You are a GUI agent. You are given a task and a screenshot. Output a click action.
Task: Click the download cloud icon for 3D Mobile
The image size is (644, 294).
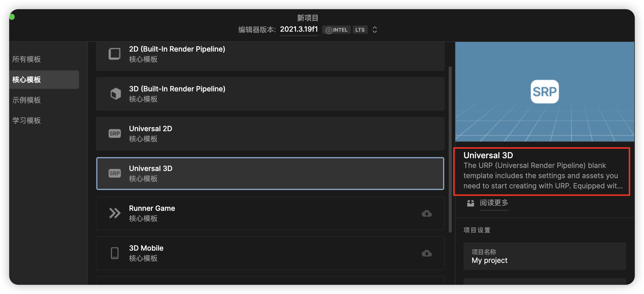(427, 253)
